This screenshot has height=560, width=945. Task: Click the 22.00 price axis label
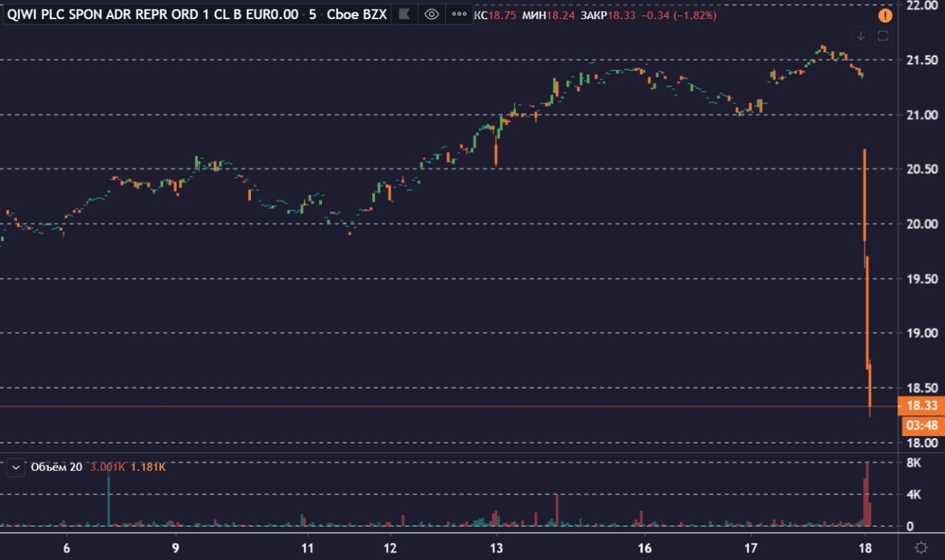click(x=922, y=5)
